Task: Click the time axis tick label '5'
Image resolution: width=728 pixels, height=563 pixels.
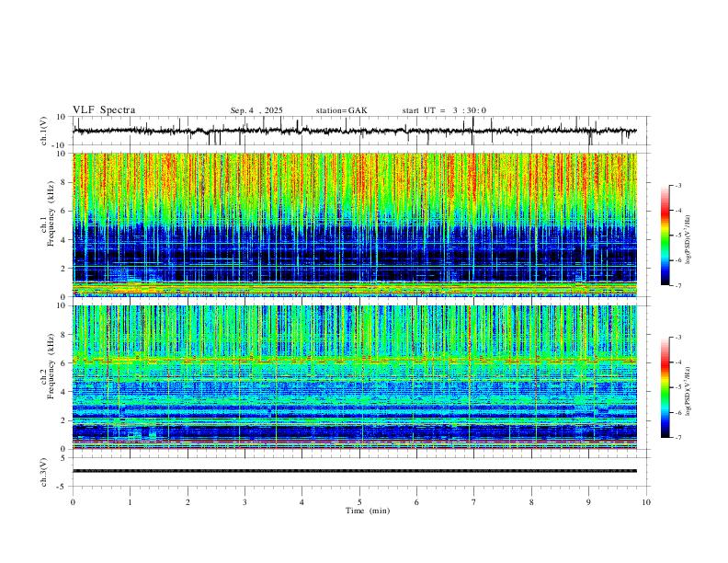Action: coord(359,502)
